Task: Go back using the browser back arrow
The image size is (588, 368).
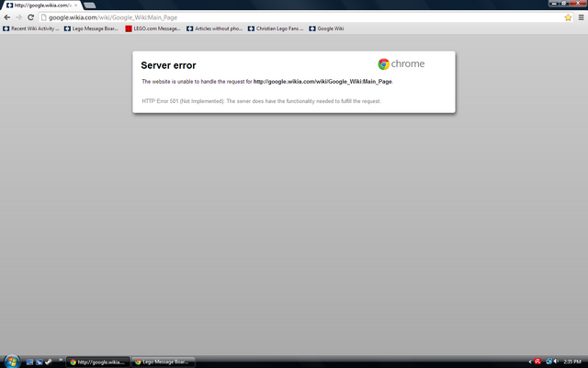Action: tap(6, 17)
